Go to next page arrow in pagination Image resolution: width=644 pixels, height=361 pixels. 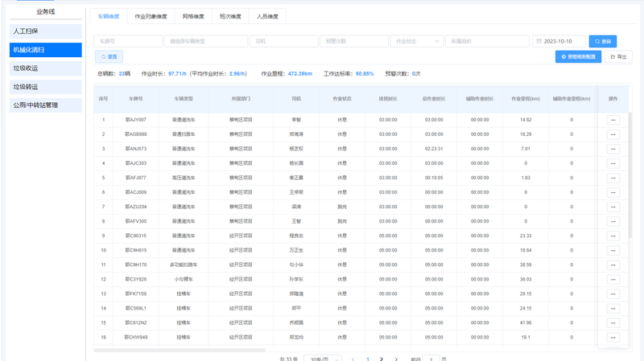coord(396,359)
